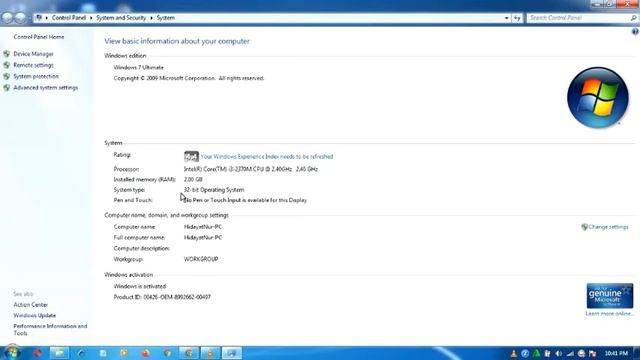Navigate to Control Panel breadcrumb
This screenshot has height=360, width=640.
(69, 18)
